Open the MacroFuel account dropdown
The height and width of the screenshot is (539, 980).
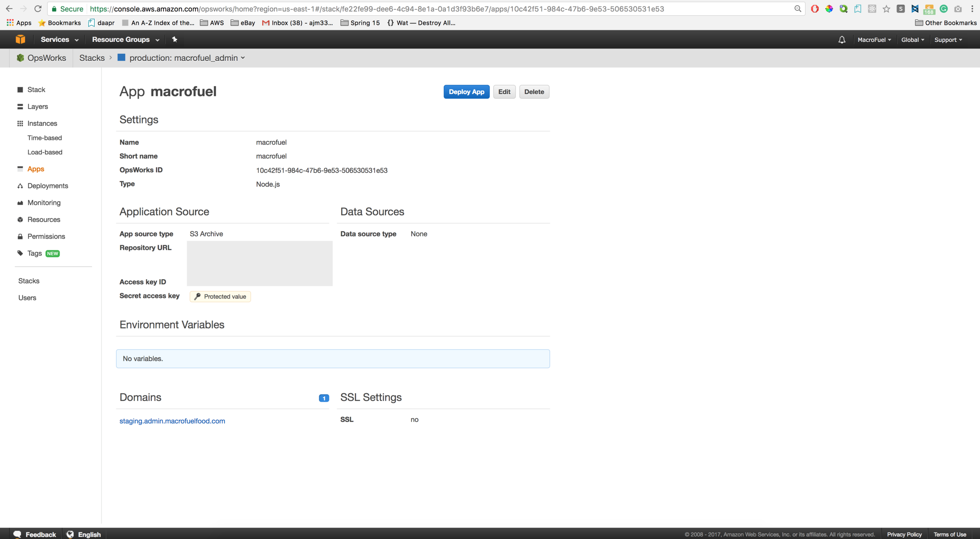coord(874,40)
